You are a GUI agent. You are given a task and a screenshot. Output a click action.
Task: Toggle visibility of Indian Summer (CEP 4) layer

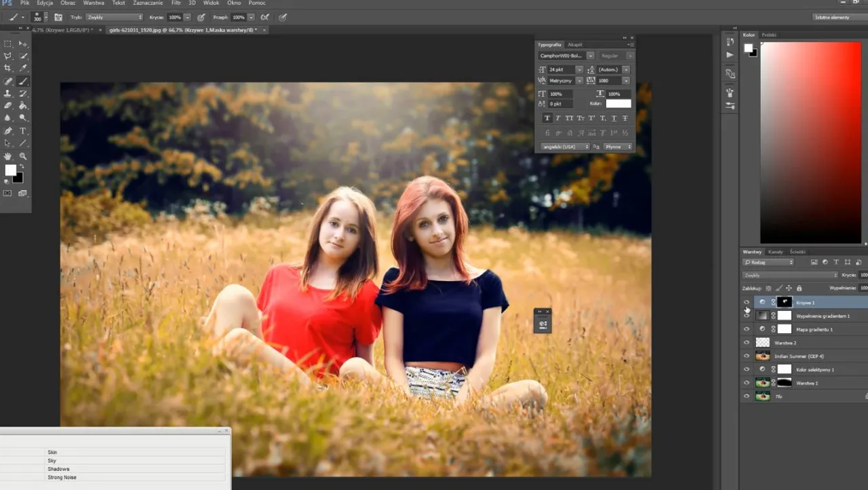click(x=747, y=356)
